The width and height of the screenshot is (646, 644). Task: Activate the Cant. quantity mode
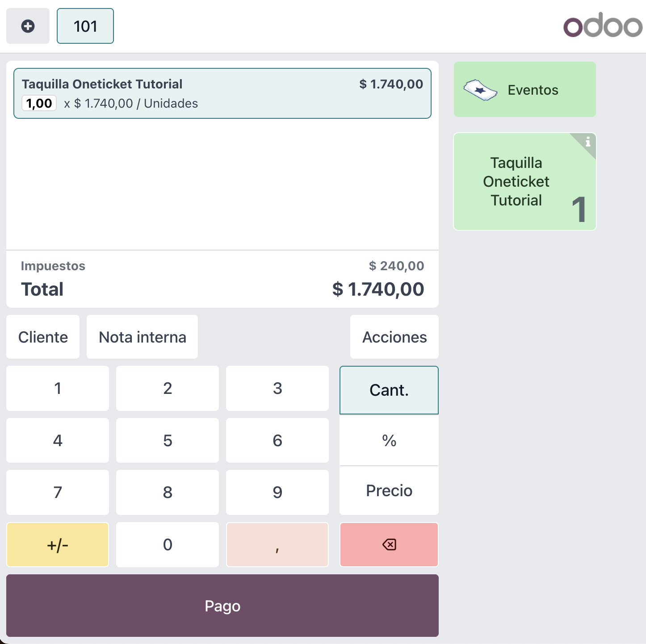389,390
